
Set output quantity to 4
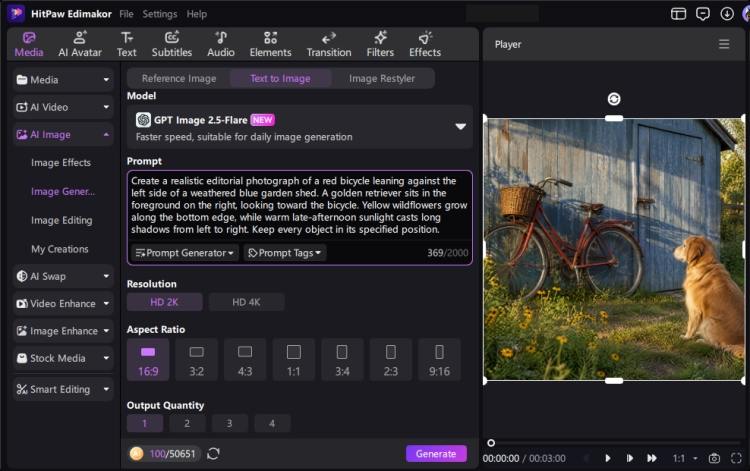(x=272, y=423)
